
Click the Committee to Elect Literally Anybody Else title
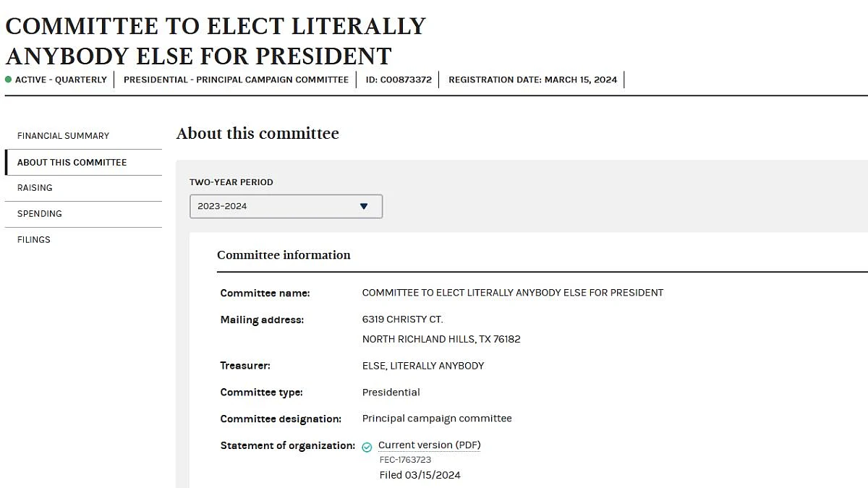(x=216, y=41)
